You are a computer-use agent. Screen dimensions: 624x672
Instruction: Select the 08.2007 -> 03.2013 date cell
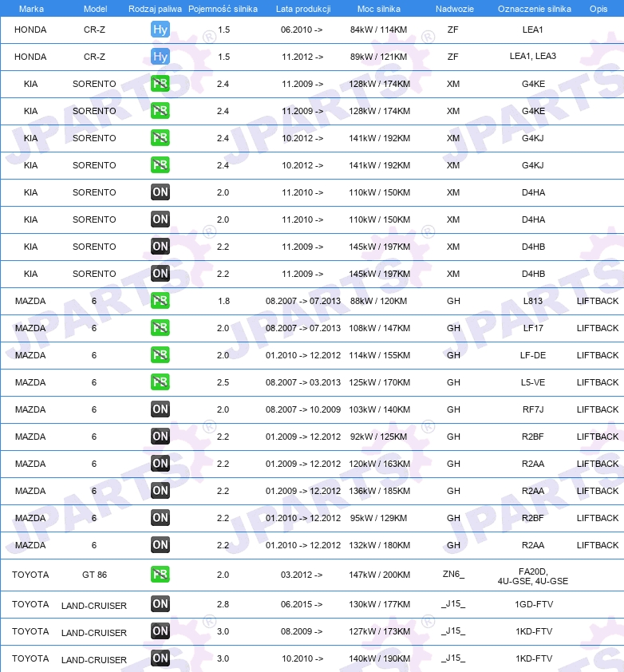click(303, 382)
